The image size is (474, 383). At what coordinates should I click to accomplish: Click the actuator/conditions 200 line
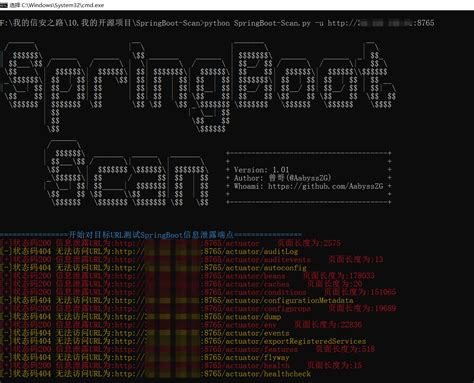(x=198, y=292)
